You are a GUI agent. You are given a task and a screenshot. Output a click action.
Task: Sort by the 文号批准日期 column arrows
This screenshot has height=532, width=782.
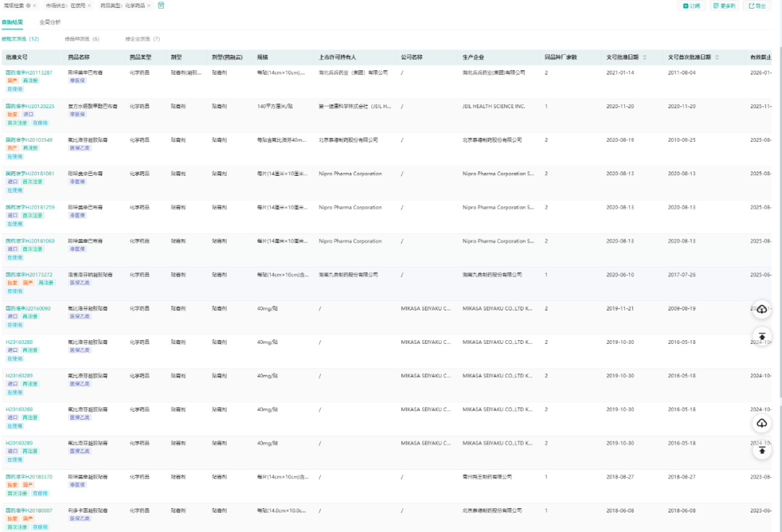644,57
